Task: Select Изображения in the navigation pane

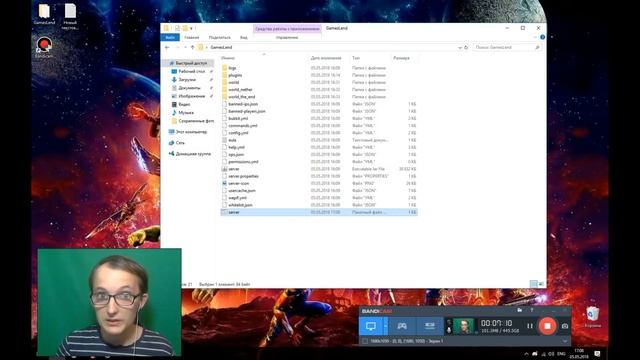Action: (191, 96)
